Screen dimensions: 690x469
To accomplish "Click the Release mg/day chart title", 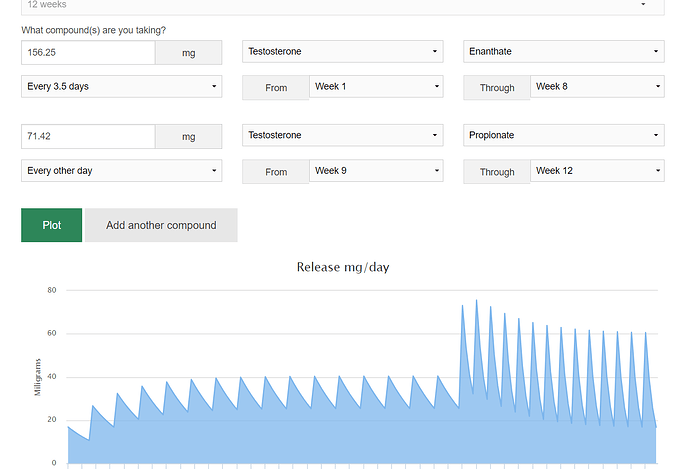I will coord(343,267).
